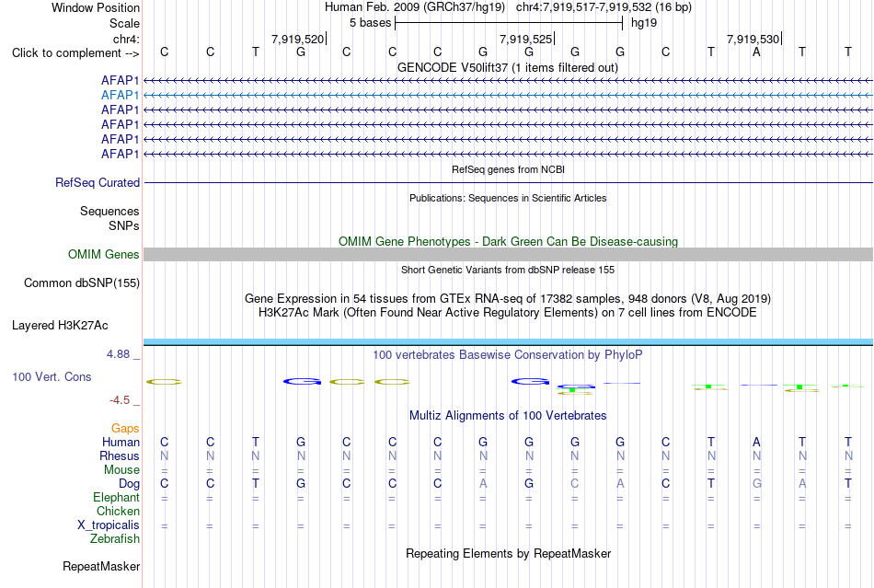Click the '5 bases' scale label

click(370, 23)
